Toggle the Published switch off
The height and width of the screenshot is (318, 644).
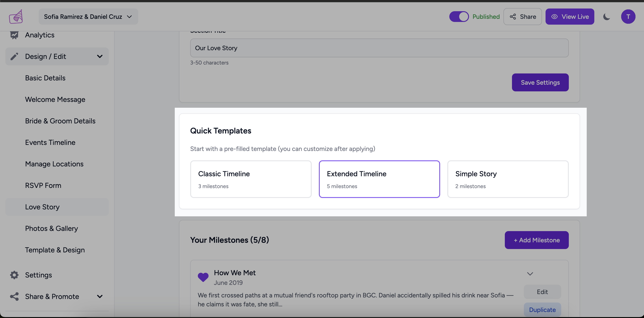click(459, 17)
